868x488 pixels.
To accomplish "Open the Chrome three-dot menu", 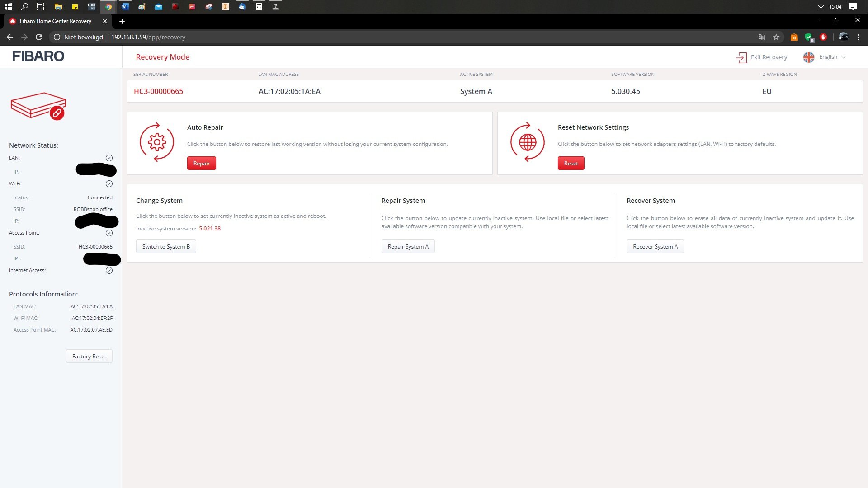I will 858,37.
